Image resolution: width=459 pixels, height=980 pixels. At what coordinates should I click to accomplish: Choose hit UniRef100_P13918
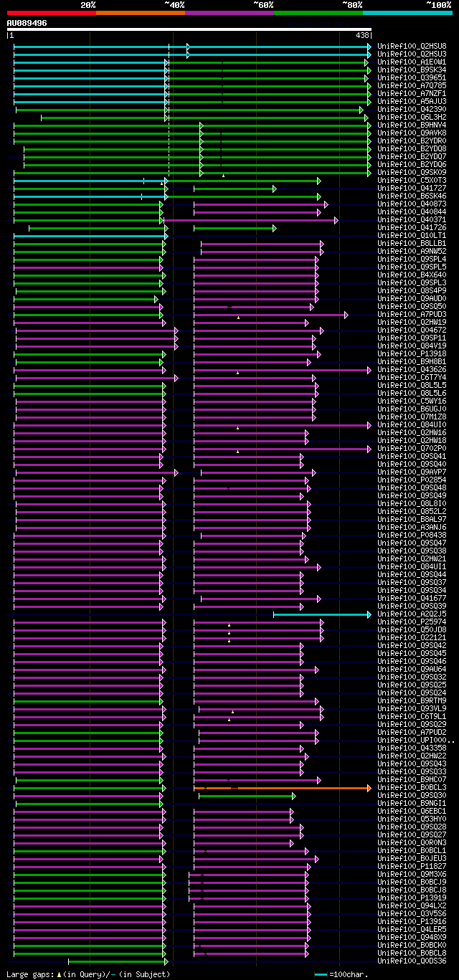coord(412,353)
